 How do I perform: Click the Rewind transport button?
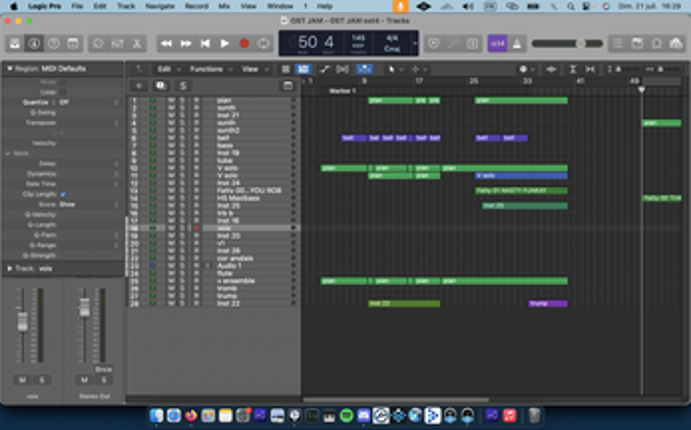pyautogui.click(x=166, y=43)
